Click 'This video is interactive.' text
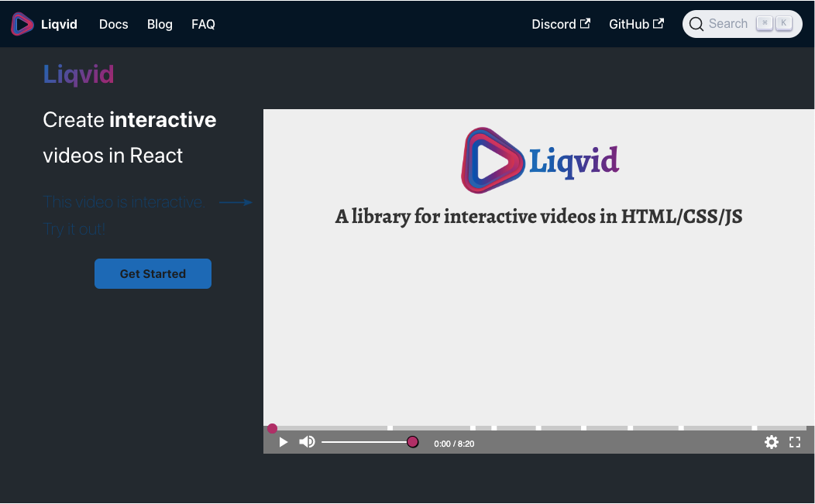Screen dimensions: 815x504 [x=124, y=202]
